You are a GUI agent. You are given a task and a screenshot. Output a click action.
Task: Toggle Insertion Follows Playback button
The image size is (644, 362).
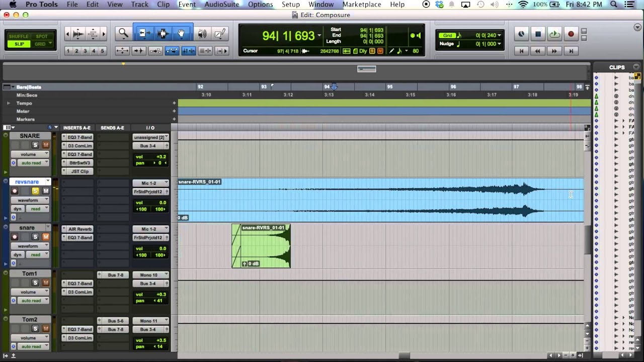pyautogui.click(x=222, y=51)
